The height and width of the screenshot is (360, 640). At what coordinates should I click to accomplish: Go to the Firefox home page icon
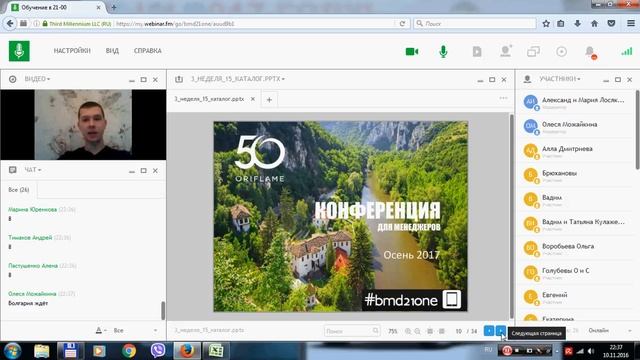594,24
